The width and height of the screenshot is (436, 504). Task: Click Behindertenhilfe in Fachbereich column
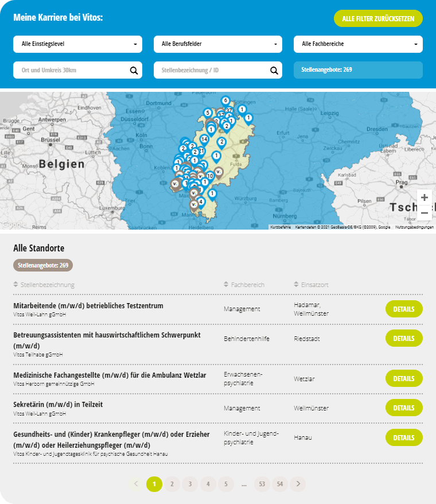(247, 339)
